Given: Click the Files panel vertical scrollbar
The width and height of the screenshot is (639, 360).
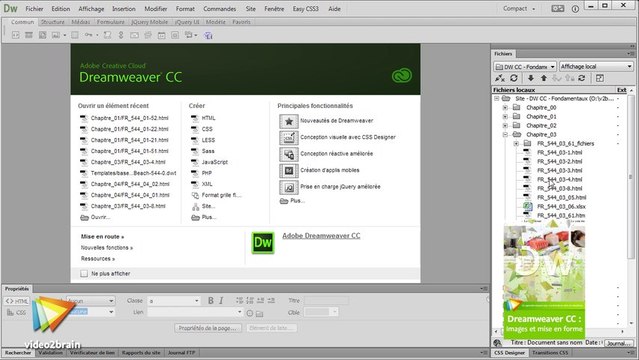Looking at the screenshot, I should coord(631,176).
